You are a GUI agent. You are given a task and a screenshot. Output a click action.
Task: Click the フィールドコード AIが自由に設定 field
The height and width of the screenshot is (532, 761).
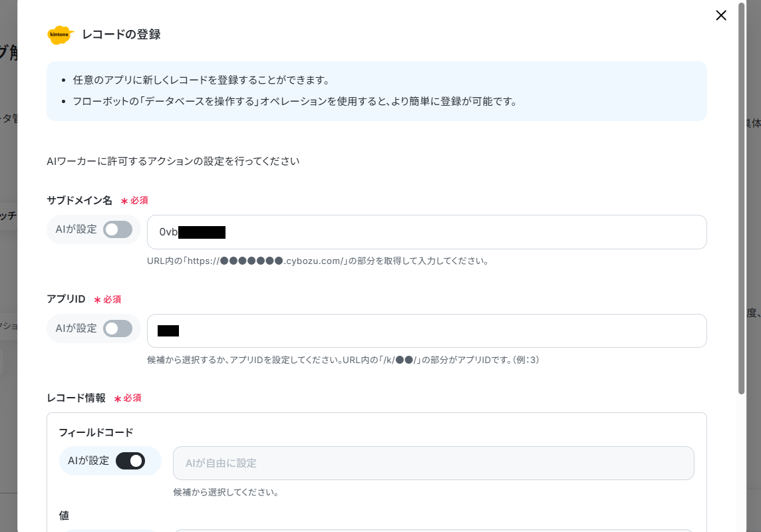(434, 463)
